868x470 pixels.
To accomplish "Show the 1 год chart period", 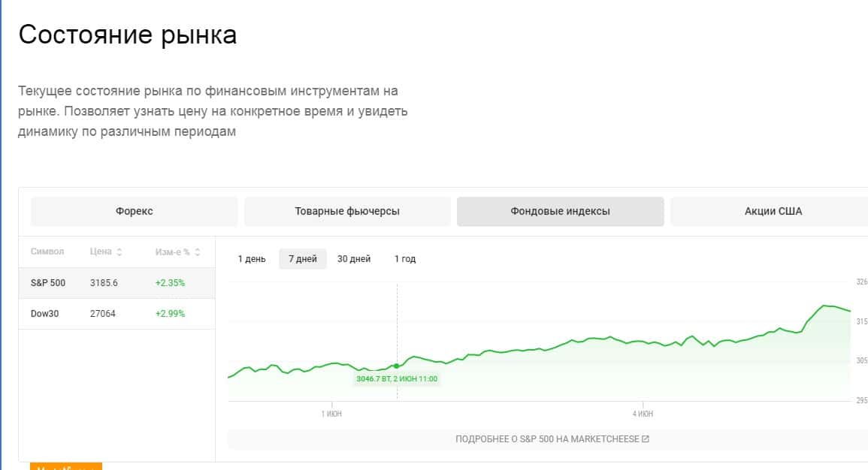I will 405,259.
